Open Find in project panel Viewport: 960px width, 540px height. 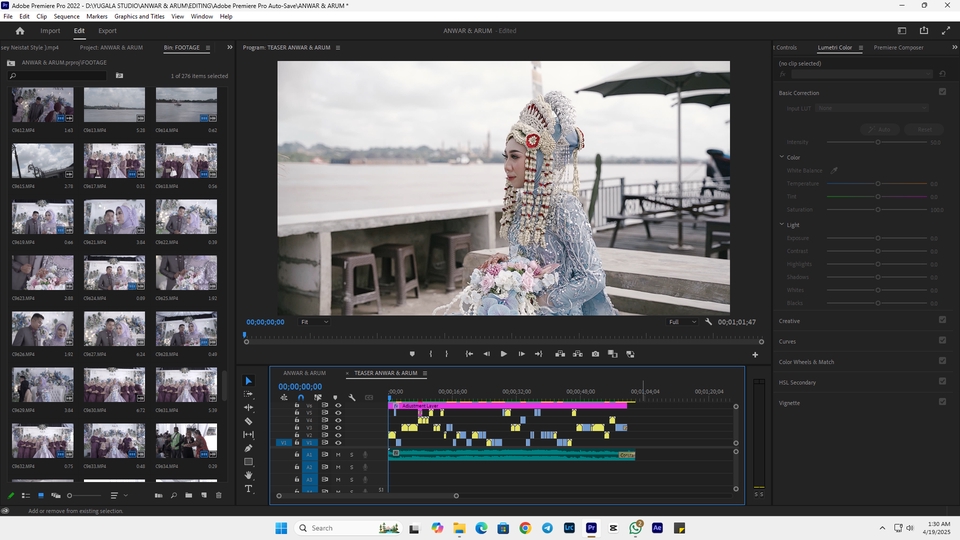click(174, 495)
